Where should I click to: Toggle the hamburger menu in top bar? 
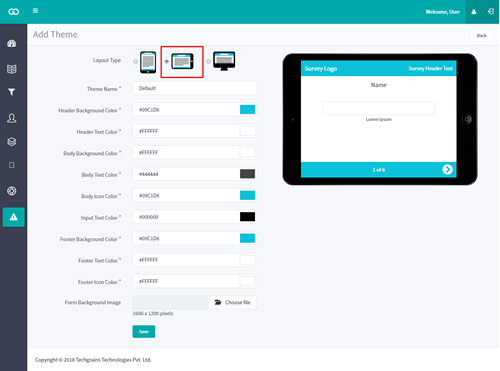(x=35, y=11)
